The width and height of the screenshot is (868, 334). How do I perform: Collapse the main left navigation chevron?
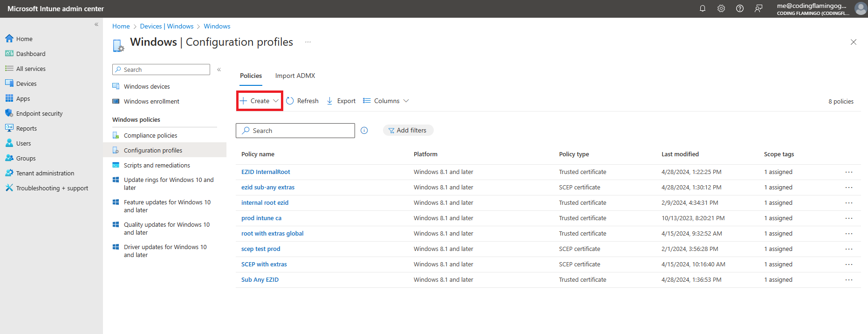coord(96,24)
